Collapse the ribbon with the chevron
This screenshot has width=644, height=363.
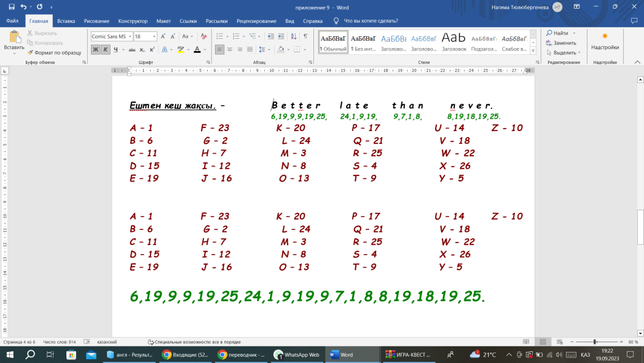pyautogui.click(x=637, y=62)
